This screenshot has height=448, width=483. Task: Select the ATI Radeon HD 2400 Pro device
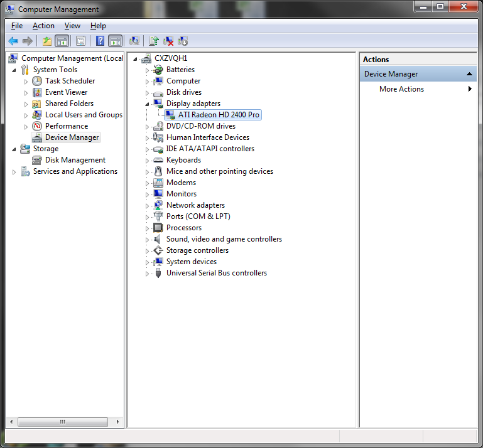point(218,115)
